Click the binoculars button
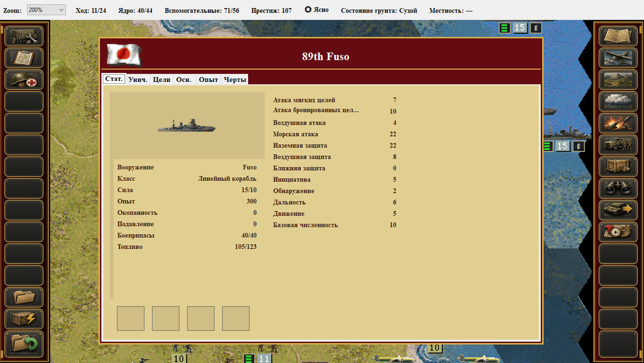The width and height of the screenshot is (644, 363). pyautogui.click(x=618, y=188)
